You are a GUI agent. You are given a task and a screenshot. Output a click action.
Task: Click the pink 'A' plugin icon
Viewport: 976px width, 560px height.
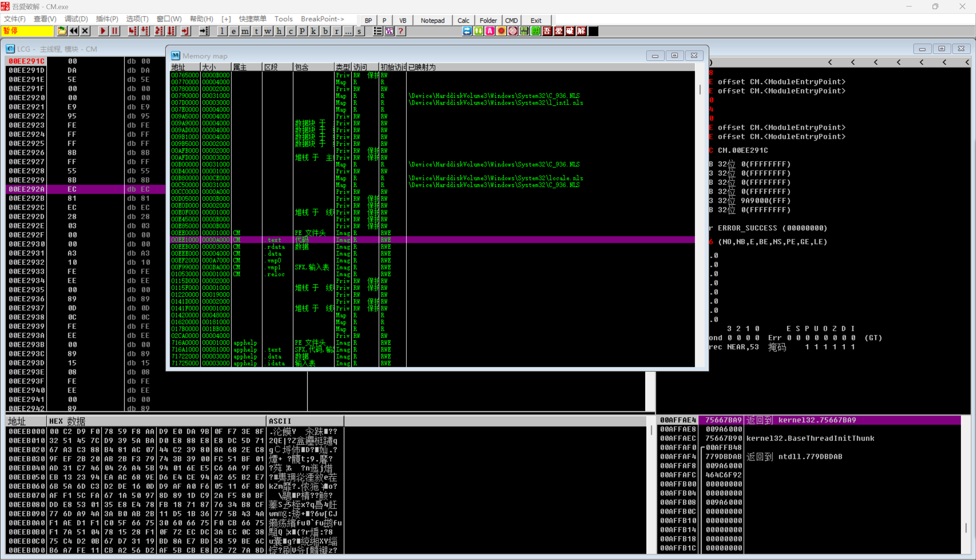[490, 31]
